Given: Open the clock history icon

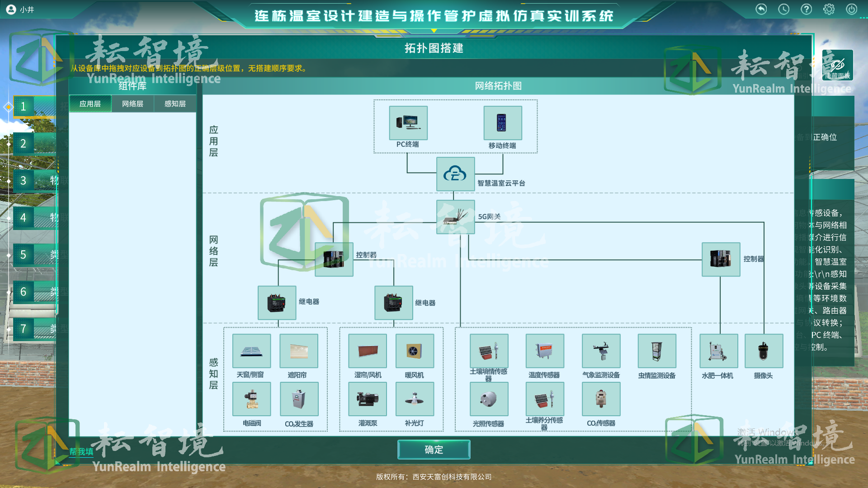Looking at the screenshot, I should (784, 9).
